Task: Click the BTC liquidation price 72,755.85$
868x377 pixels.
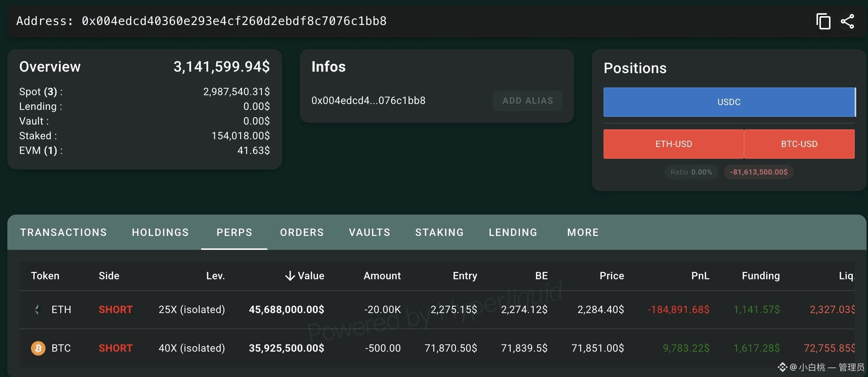Action: tap(829, 348)
